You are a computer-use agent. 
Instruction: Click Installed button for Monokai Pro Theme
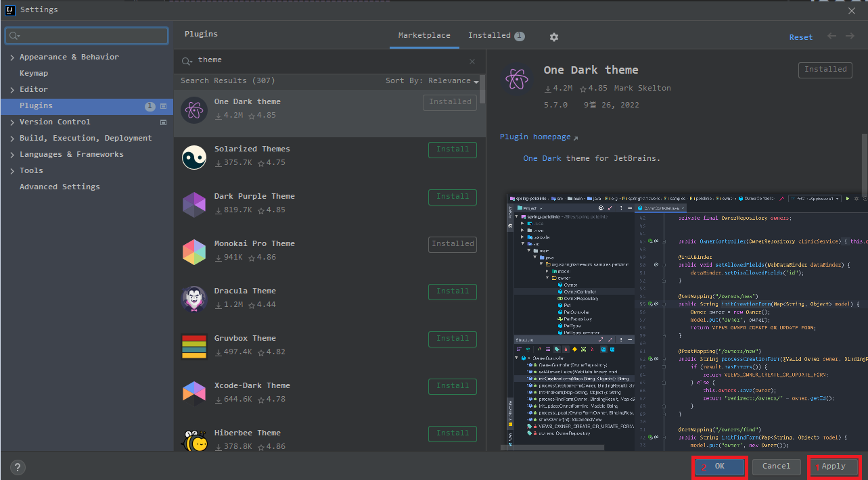click(453, 244)
